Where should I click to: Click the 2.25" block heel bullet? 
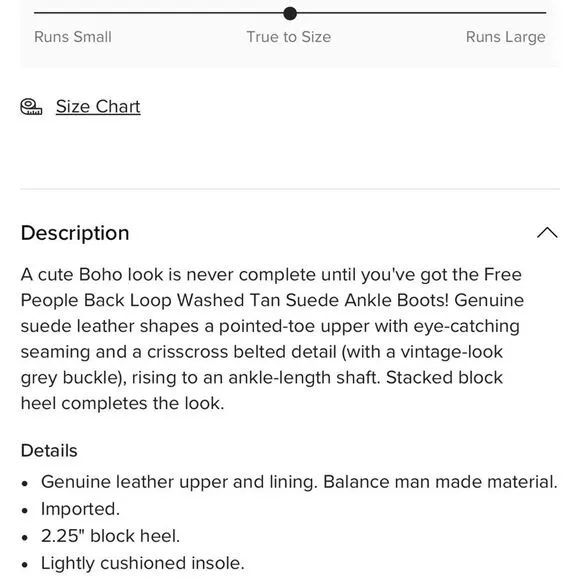pos(110,536)
